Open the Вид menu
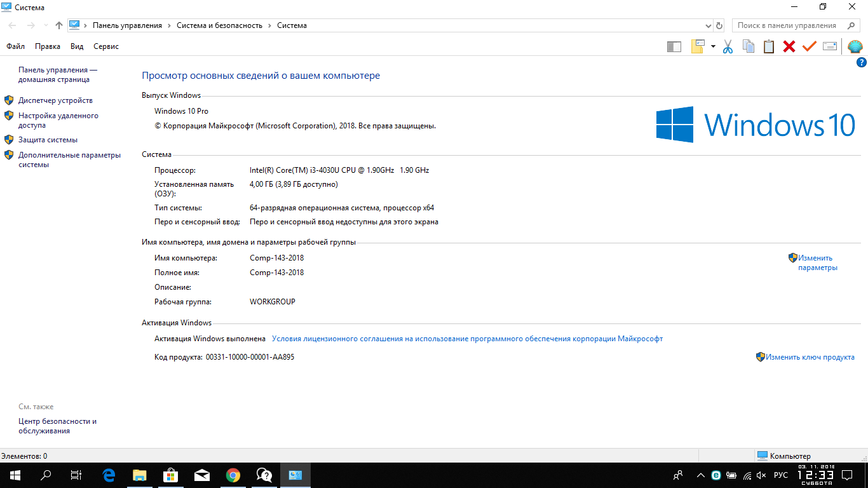The height and width of the screenshot is (488, 868). point(77,46)
